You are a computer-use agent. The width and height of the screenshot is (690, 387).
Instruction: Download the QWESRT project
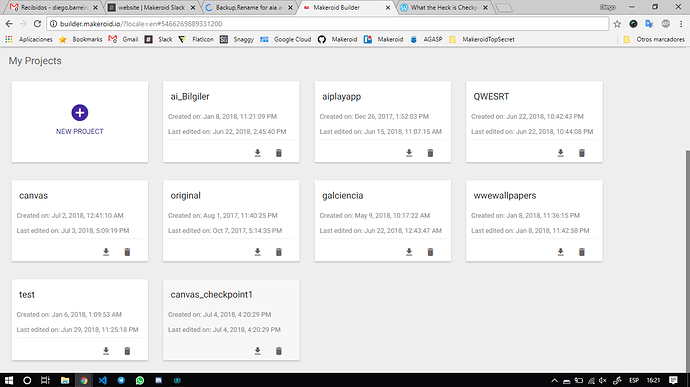point(561,153)
